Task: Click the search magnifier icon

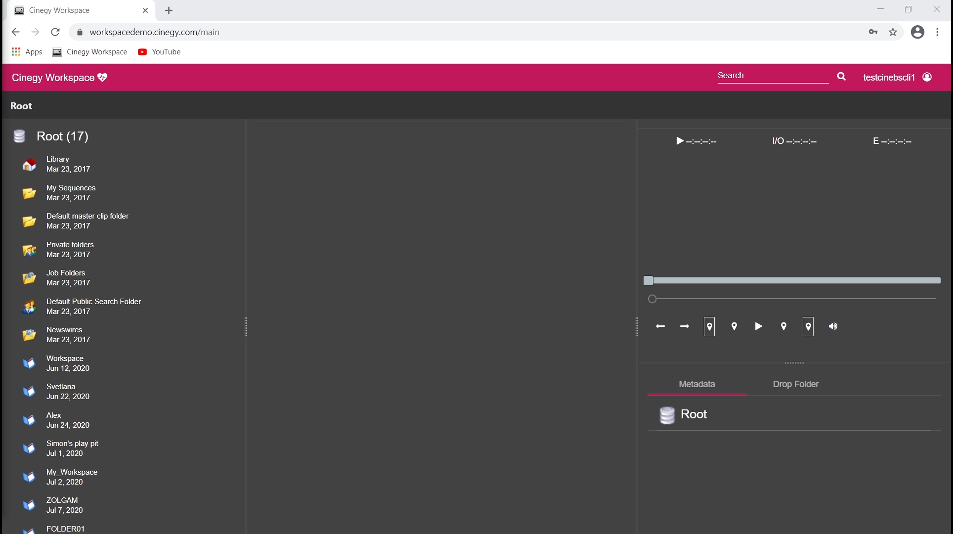Action: point(841,77)
